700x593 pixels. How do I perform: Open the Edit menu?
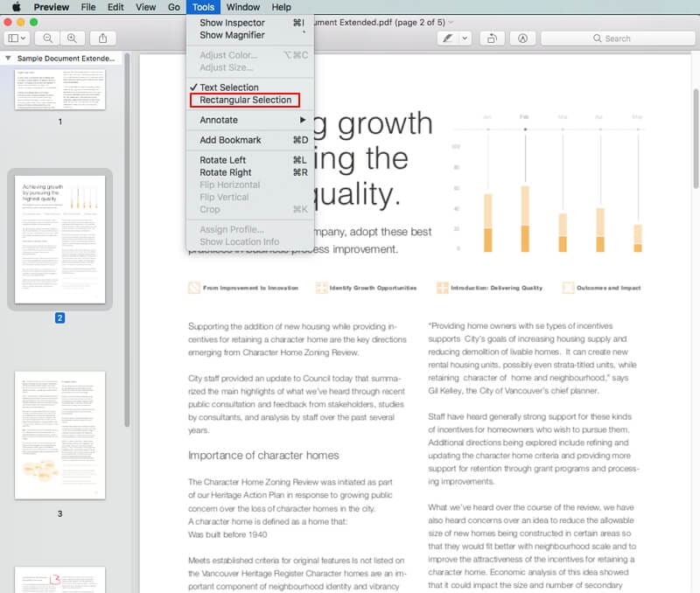click(115, 7)
